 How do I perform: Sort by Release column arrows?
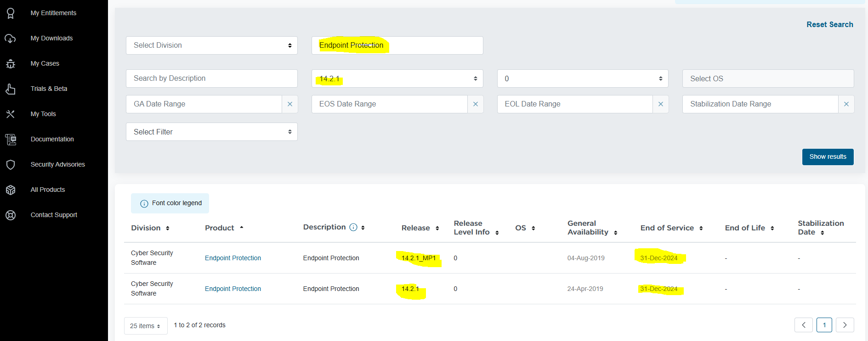pyautogui.click(x=437, y=228)
